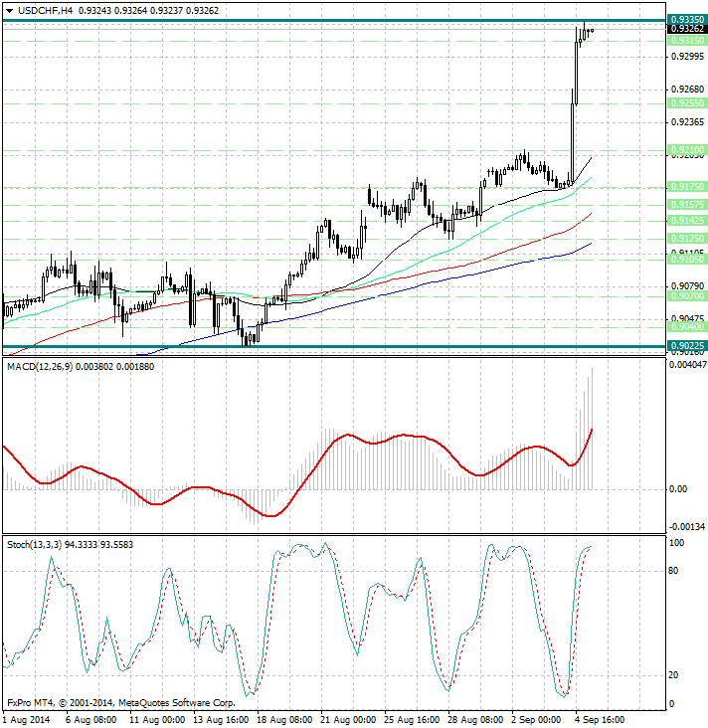The width and height of the screenshot is (708, 728).
Task: Click the 1 Aug 2014 date label
Action: (x=27, y=720)
